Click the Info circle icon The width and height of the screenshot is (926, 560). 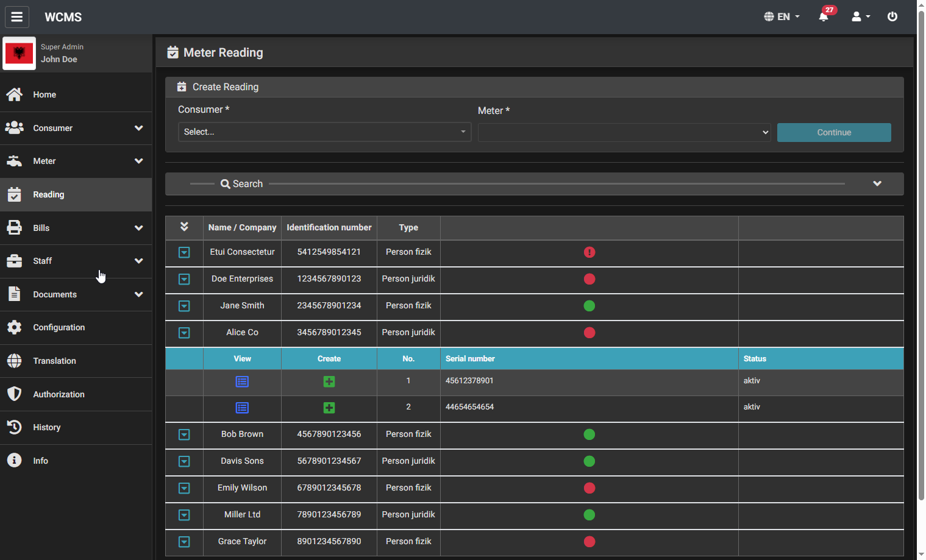(x=15, y=461)
